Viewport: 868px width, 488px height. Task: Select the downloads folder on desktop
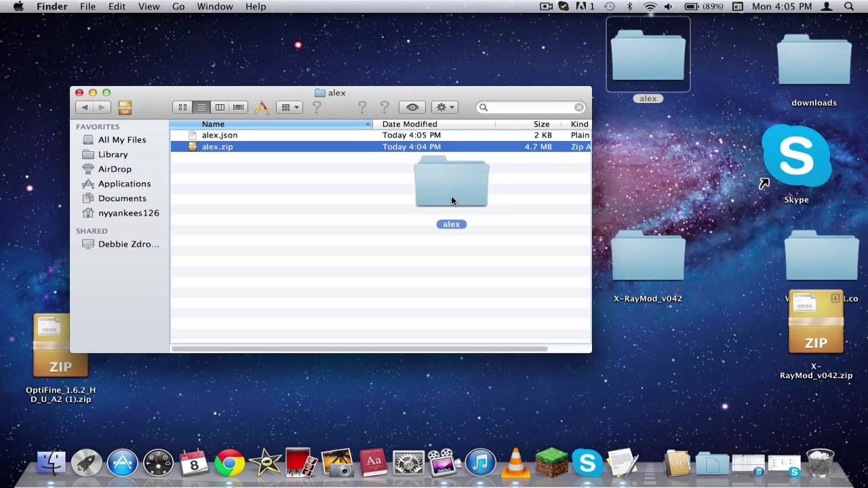[814, 70]
